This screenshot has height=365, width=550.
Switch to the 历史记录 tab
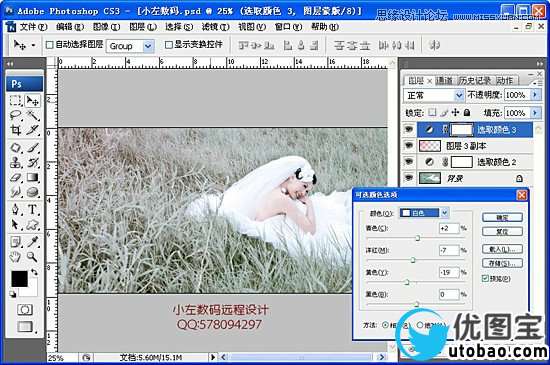tap(475, 81)
